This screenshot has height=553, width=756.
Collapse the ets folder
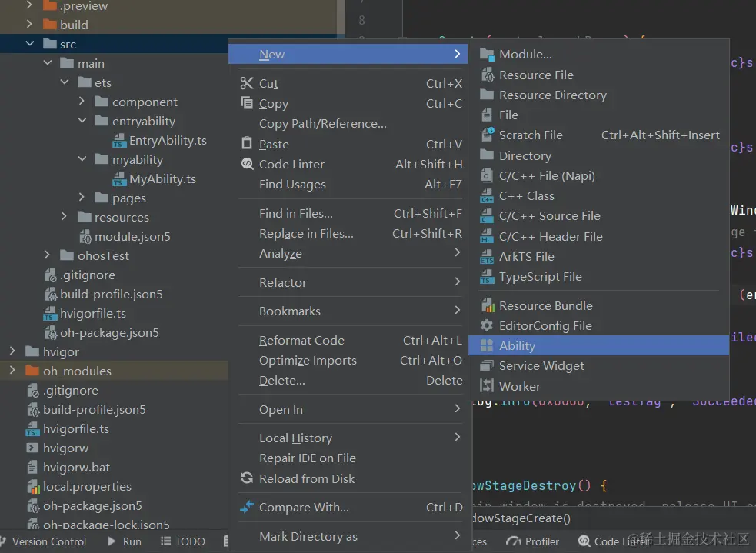tap(65, 82)
